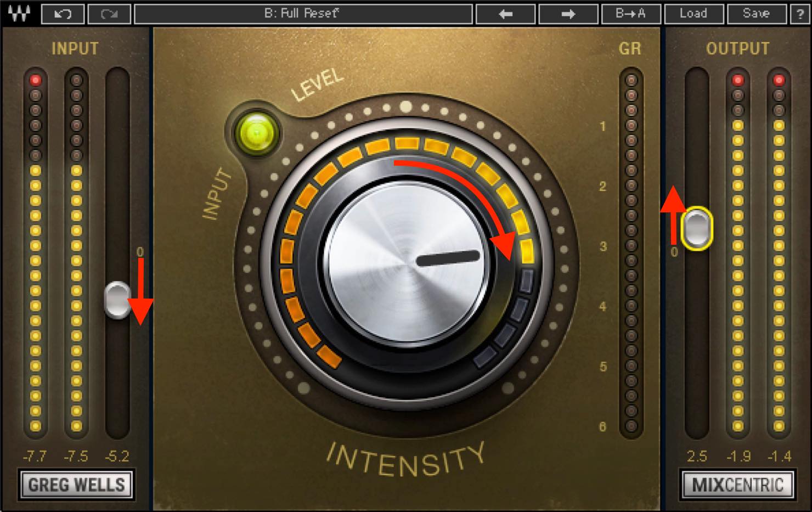The image size is (812, 512).
Task: Reset the output left clip LED
Action: pos(738,81)
